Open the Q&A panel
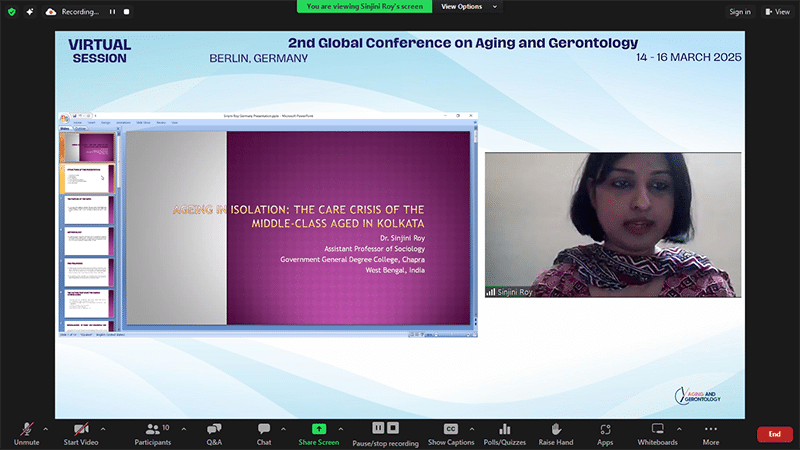 point(214,431)
